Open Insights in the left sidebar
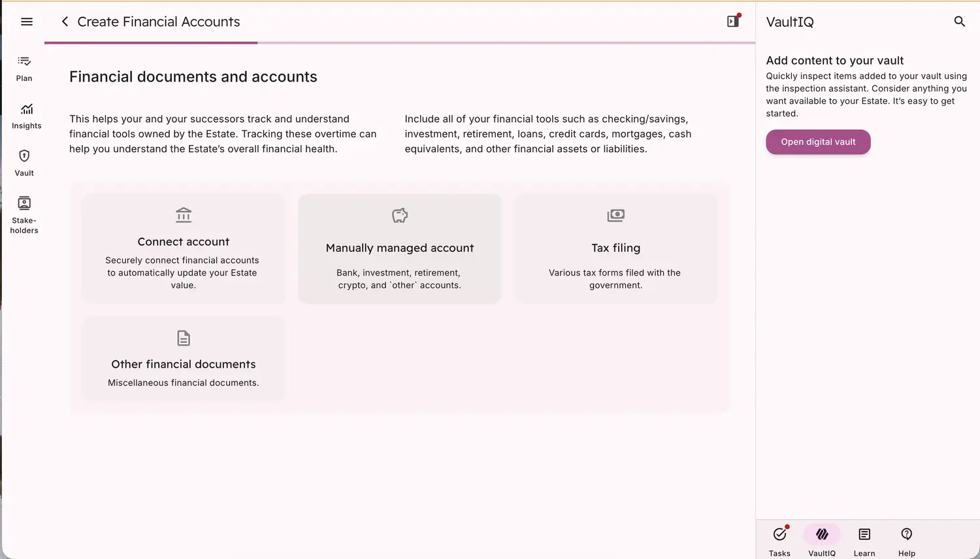The width and height of the screenshot is (980, 559). point(26,116)
